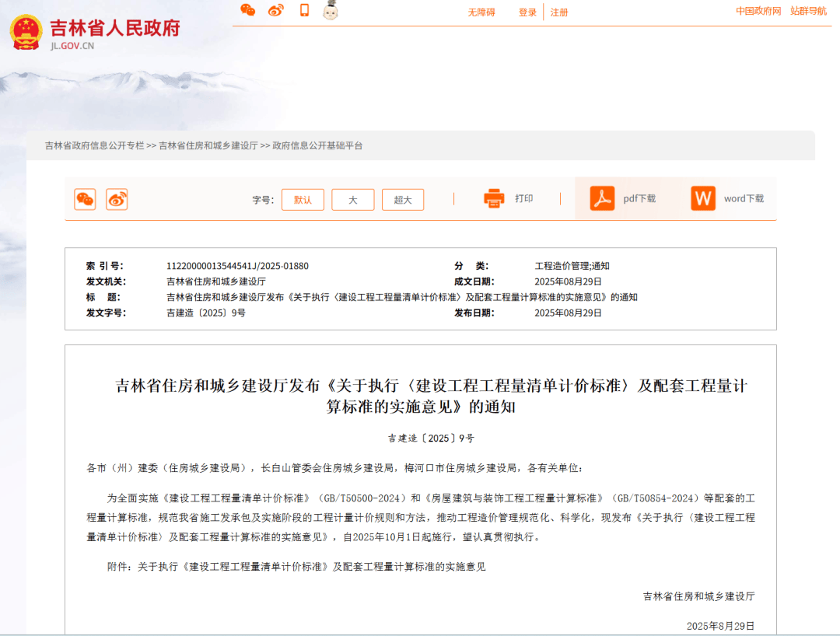
Task: Click the Word download W icon
Action: pyautogui.click(x=703, y=198)
